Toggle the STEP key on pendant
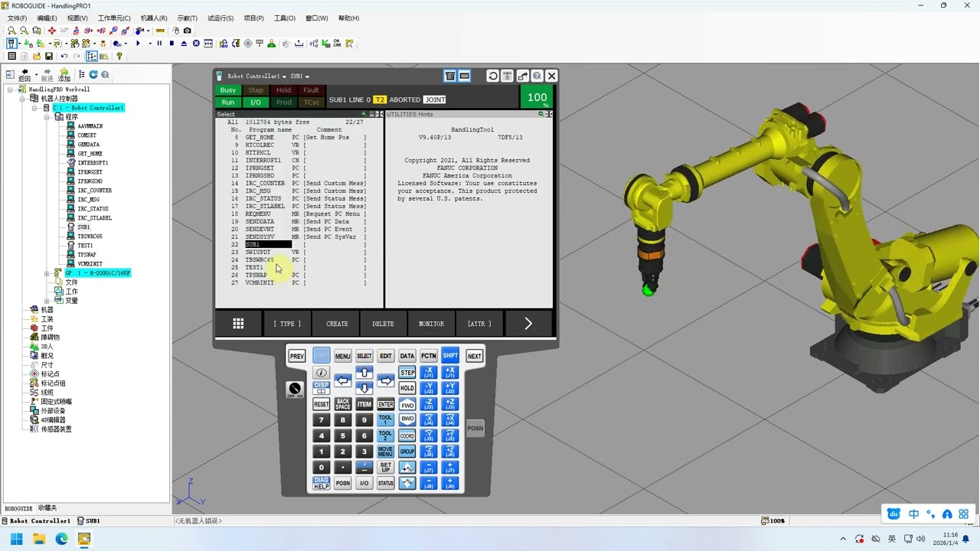 pos(407,373)
